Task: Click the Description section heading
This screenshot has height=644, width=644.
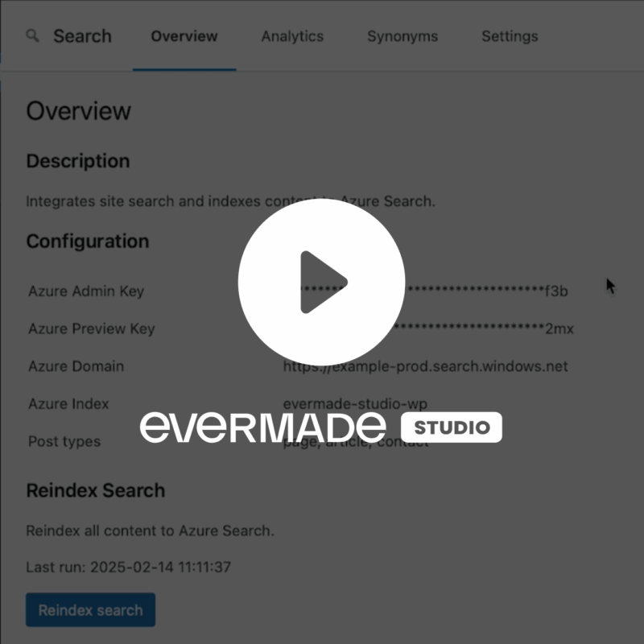Action: click(78, 161)
